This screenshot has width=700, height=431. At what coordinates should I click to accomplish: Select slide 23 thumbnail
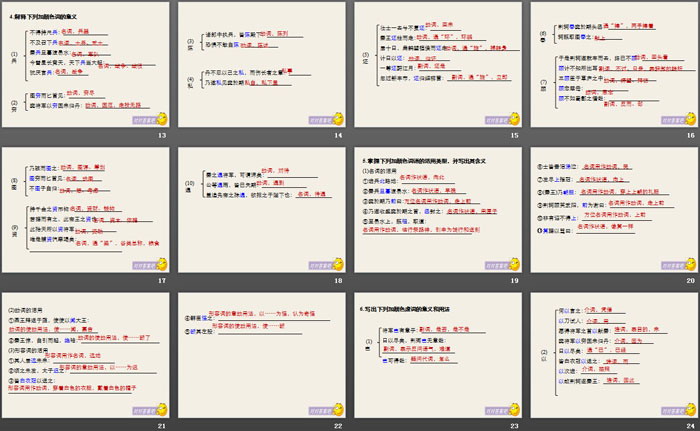click(438, 356)
